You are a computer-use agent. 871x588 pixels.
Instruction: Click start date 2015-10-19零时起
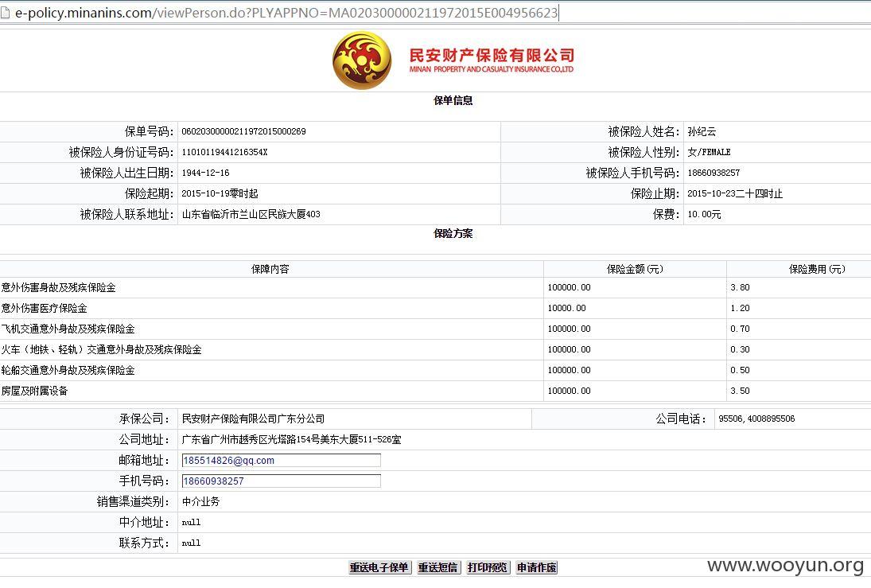point(220,193)
